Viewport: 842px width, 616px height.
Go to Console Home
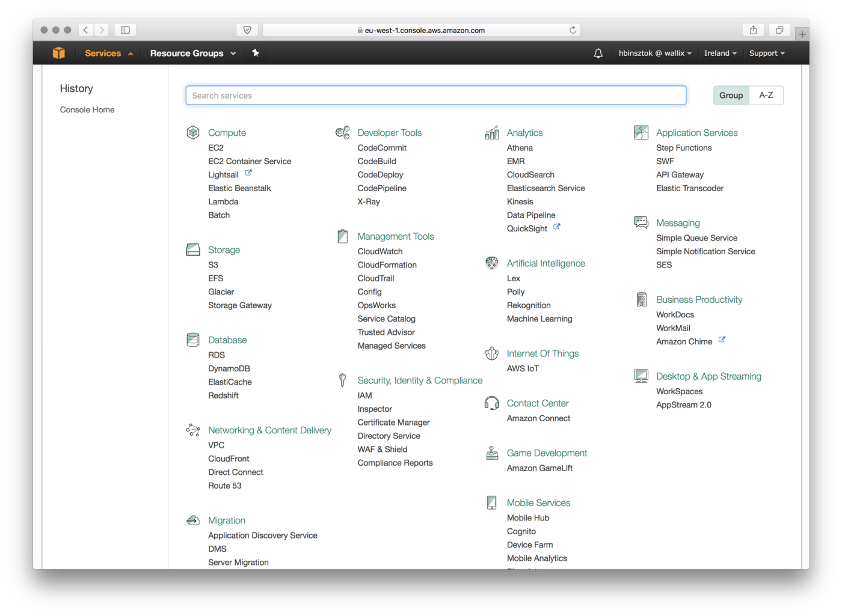pos(87,109)
